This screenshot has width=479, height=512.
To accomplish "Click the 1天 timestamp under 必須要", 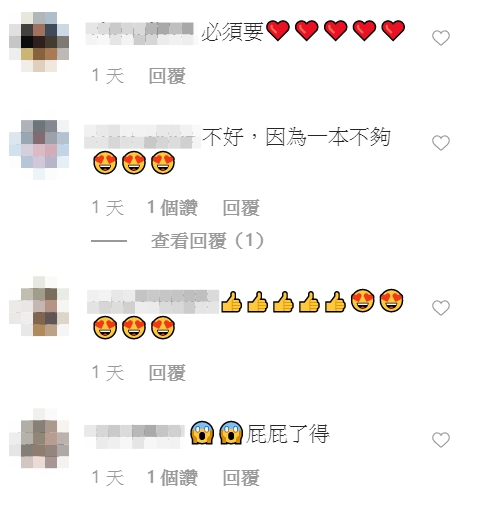I will 108,76.
